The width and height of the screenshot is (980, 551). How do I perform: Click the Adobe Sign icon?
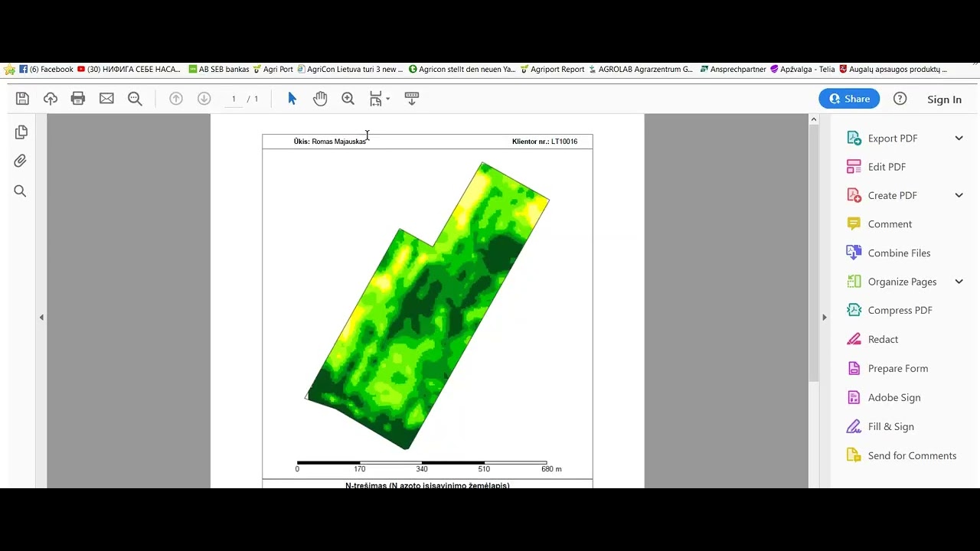pos(854,397)
